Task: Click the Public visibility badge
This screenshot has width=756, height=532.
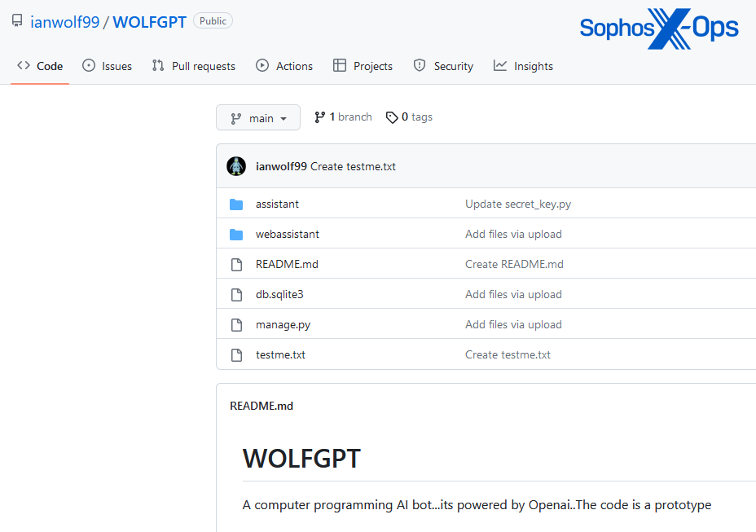Action: tap(213, 20)
